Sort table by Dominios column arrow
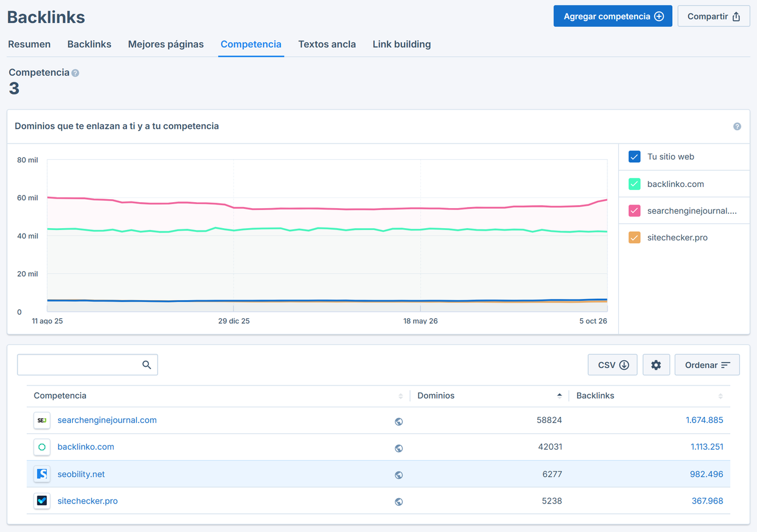 coord(560,396)
